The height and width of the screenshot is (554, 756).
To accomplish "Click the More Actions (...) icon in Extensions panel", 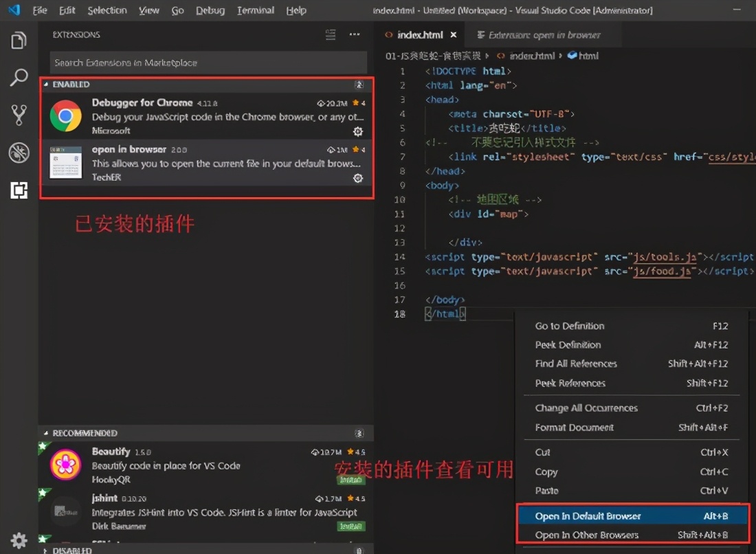I will [x=355, y=34].
